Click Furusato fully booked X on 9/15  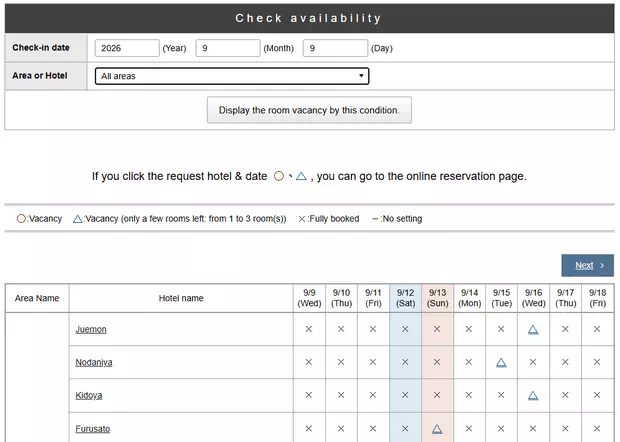(501, 428)
